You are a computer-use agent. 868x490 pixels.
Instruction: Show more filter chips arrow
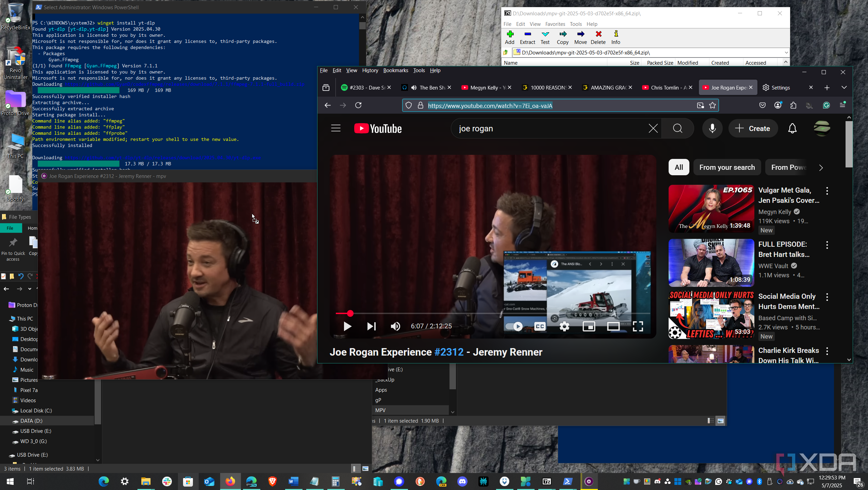tap(821, 167)
